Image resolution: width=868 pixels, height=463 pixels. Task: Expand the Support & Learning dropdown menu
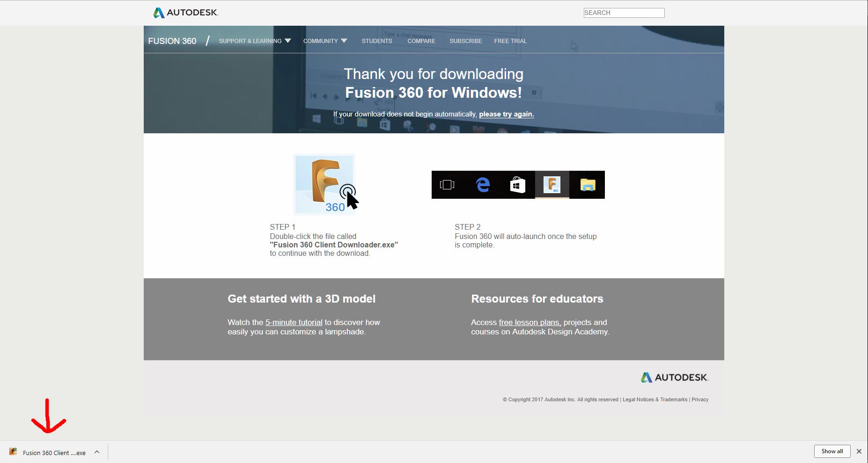tap(255, 41)
